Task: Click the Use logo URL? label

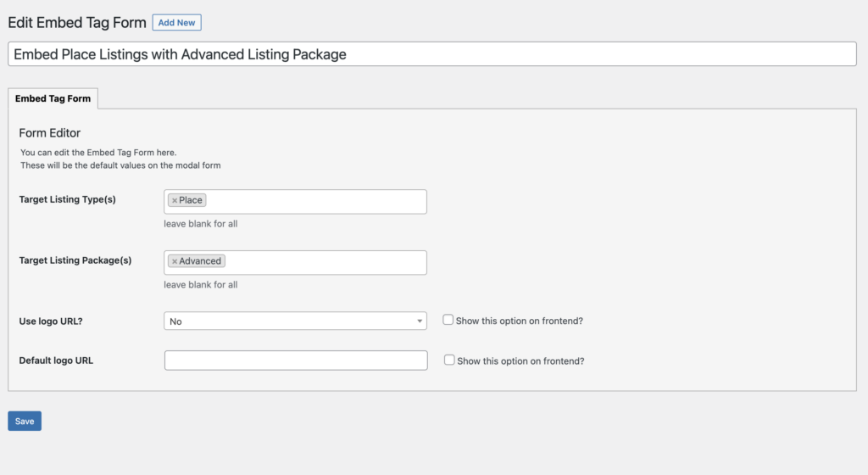Action: (x=51, y=321)
